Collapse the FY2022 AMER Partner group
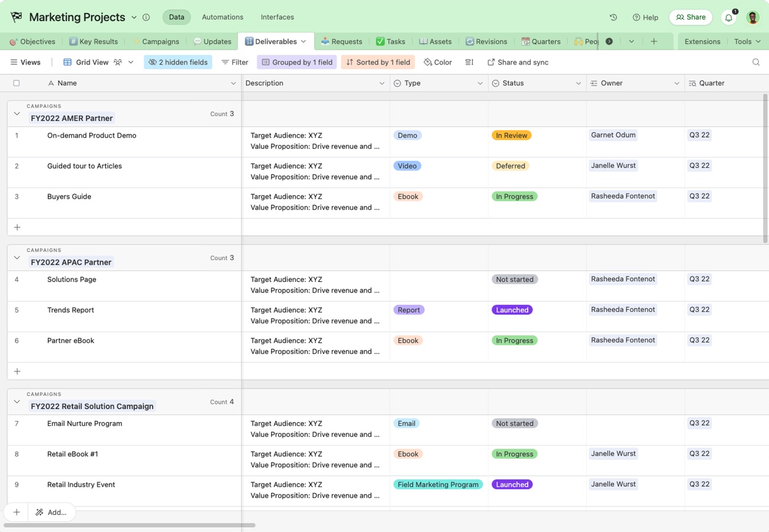Image resolution: width=769 pixels, height=532 pixels. pyautogui.click(x=17, y=113)
